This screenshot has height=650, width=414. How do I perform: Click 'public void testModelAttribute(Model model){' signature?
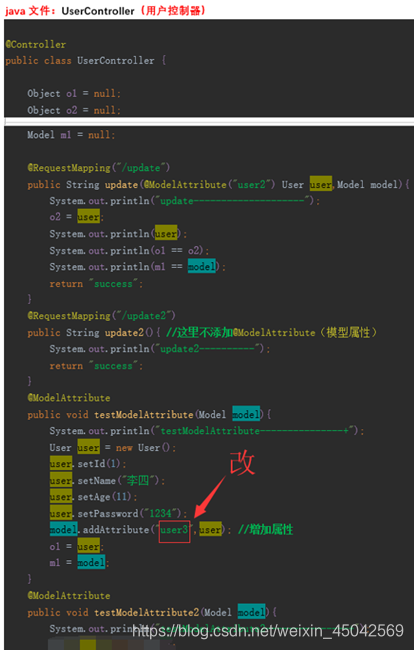pyautogui.click(x=149, y=415)
